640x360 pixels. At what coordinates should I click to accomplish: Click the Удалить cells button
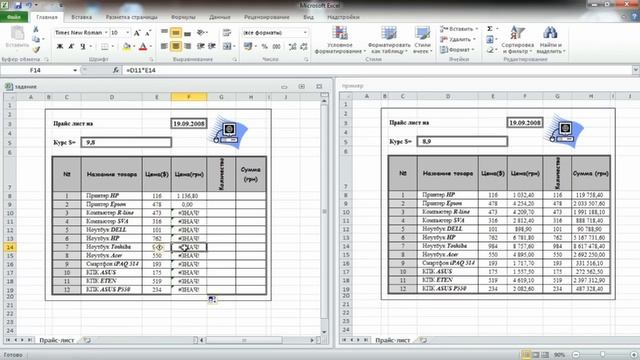[x=458, y=40]
